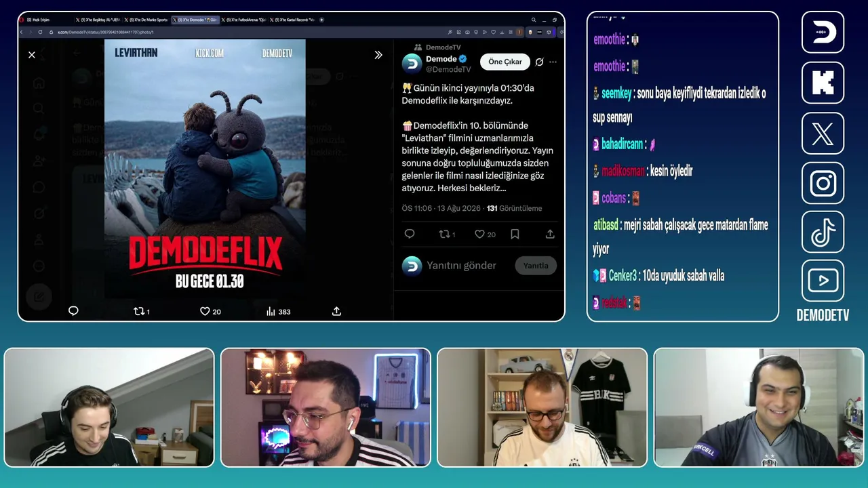Click the Instagram logo icon in overlay
The height and width of the screenshot is (488, 868).
(x=823, y=183)
